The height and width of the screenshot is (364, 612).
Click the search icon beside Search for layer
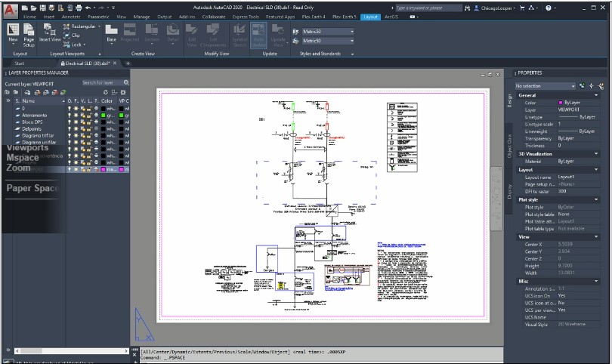click(126, 83)
